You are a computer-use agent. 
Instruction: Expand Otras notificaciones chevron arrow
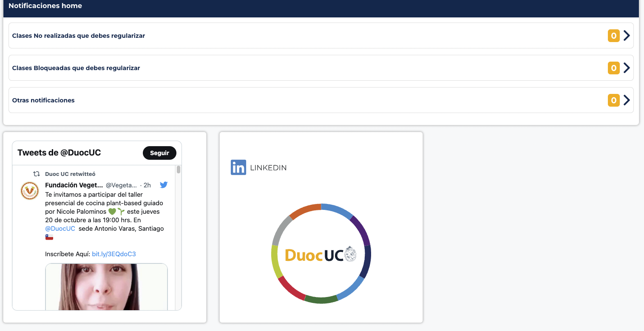pos(626,100)
